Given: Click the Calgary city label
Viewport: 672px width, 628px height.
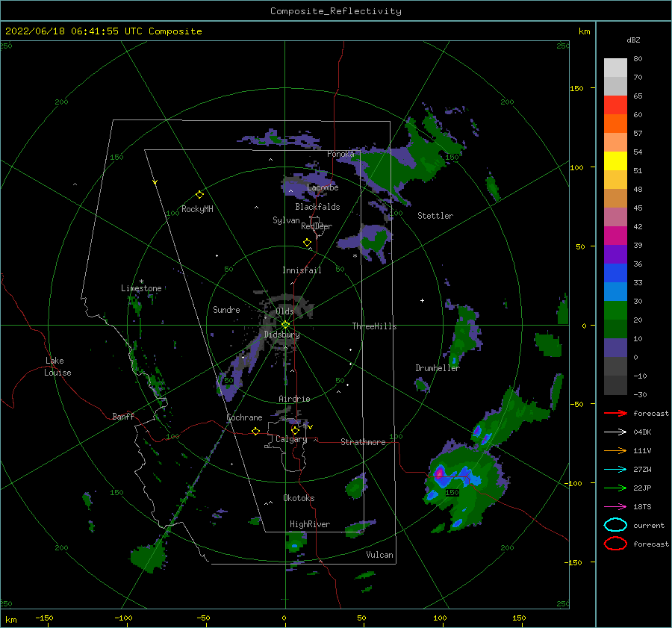Looking at the screenshot, I should (291, 439).
